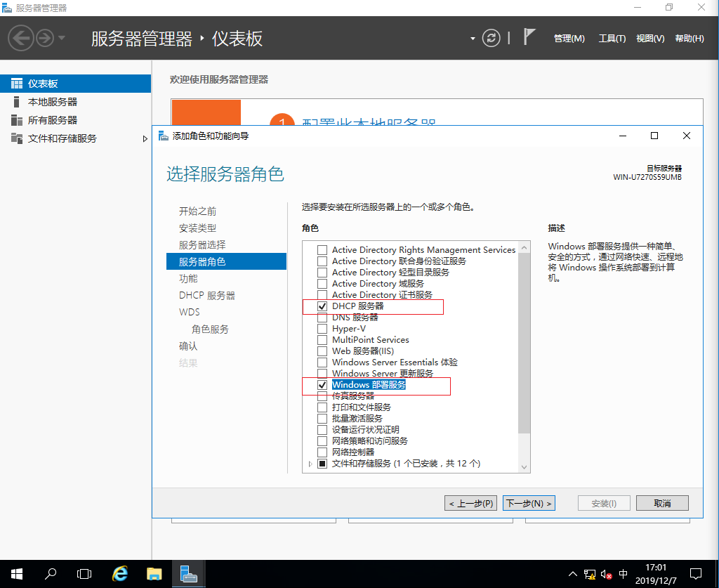Screen dimensions: 719x588
Task: Uncheck the DHCP 服务器 role
Action: coord(322,306)
